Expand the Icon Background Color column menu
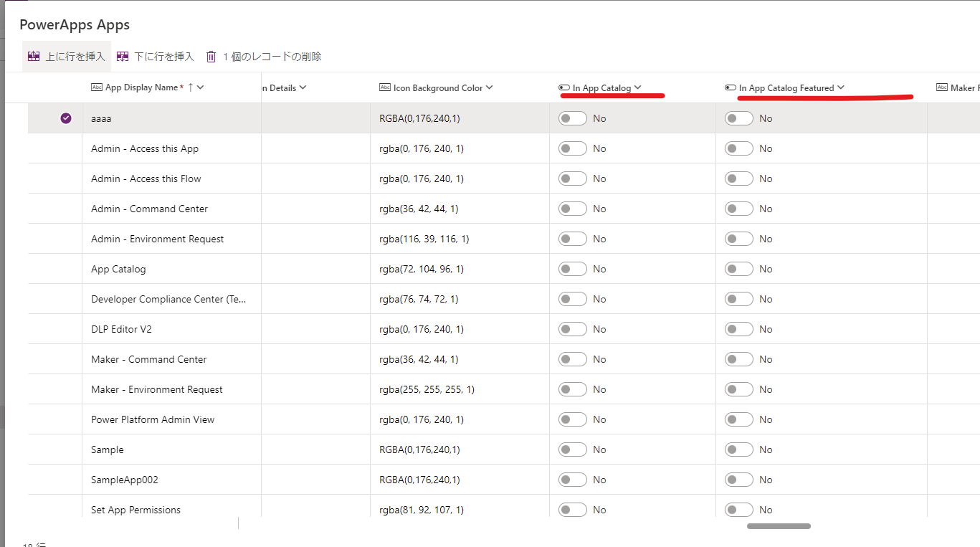The width and height of the screenshot is (980, 547). [490, 87]
